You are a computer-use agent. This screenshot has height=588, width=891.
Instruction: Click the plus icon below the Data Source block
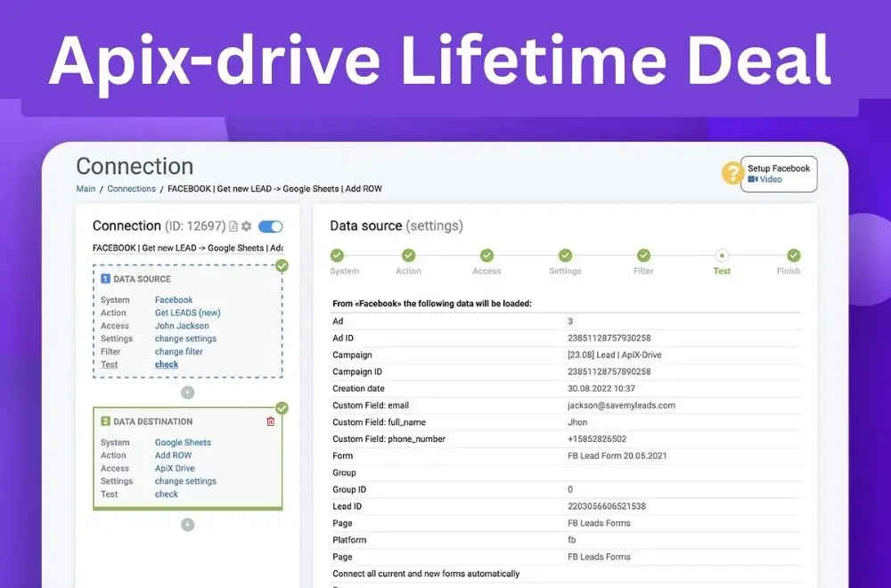click(187, 392)
